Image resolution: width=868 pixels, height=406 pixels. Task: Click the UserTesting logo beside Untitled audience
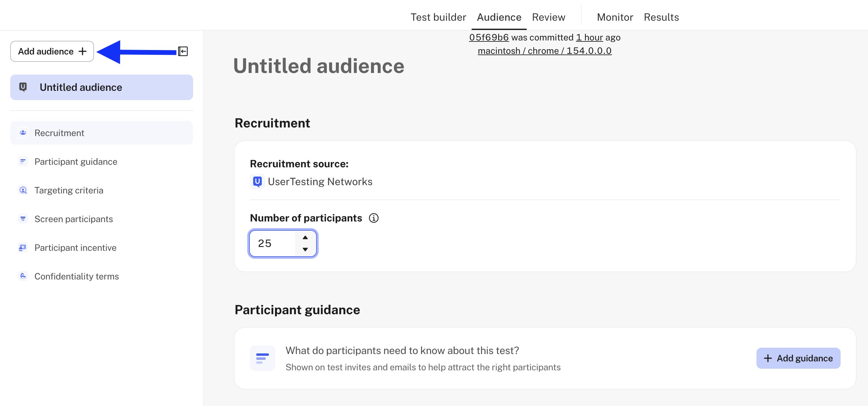[x=23, y=87]
